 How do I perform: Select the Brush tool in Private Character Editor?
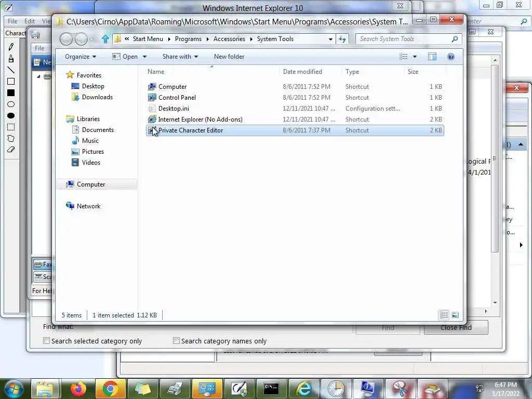[11, 59]
